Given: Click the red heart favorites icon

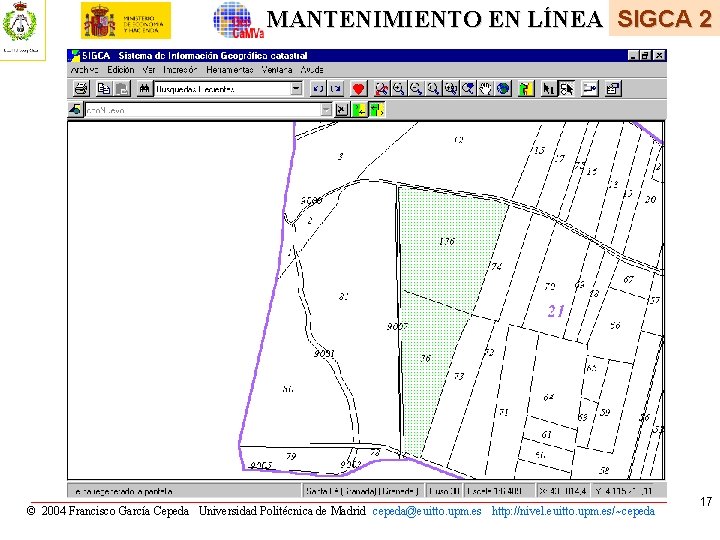Looking at the screenshot, I should 358,88.
